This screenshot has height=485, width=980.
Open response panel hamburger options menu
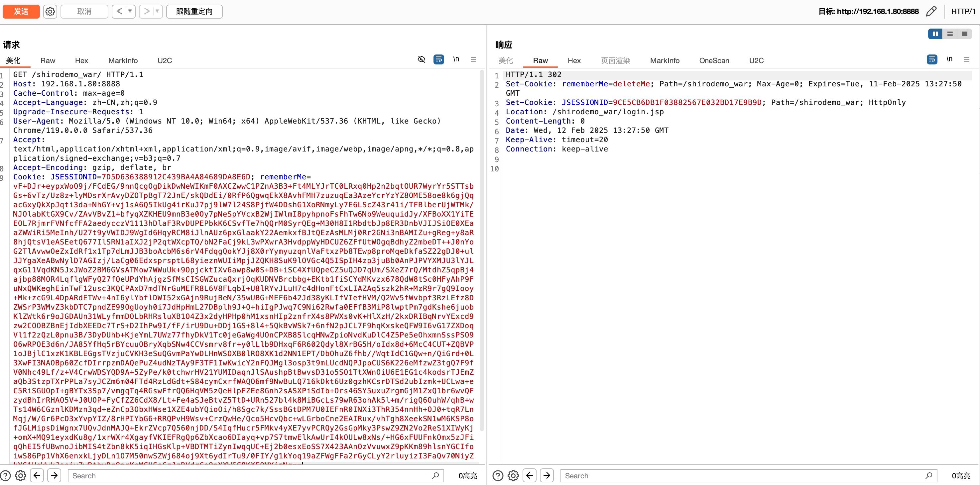click(x=966, y=59)
